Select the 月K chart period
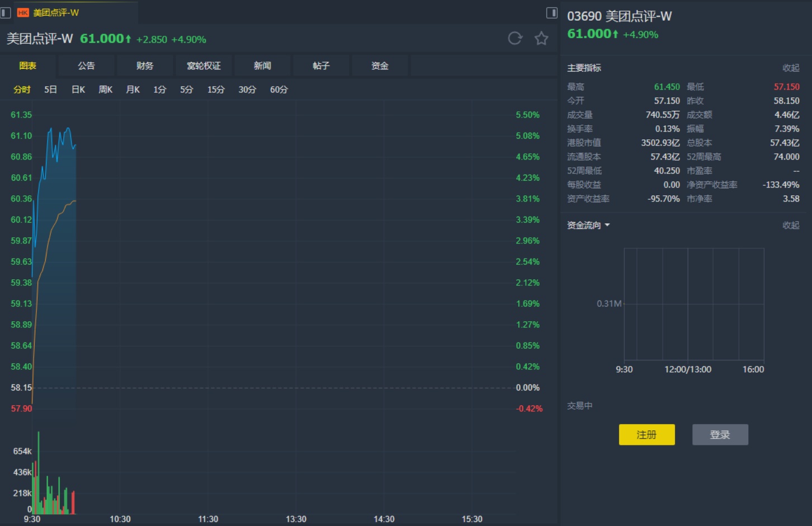 (x=133, y=90)
